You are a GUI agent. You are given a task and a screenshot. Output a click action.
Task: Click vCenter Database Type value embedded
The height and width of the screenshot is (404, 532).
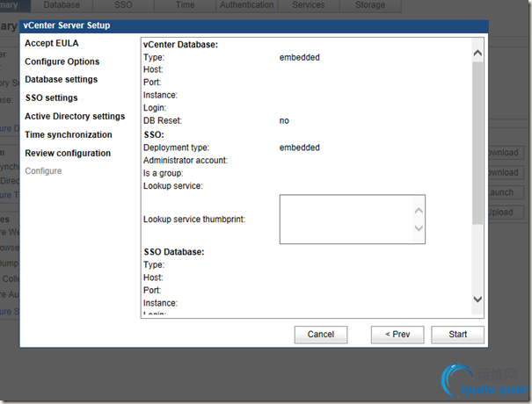(300, 58)
